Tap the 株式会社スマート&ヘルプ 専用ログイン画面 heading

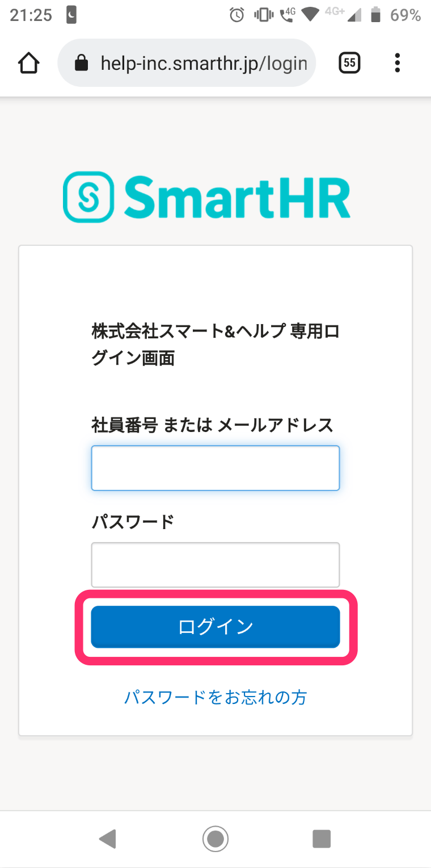[216, 345]
